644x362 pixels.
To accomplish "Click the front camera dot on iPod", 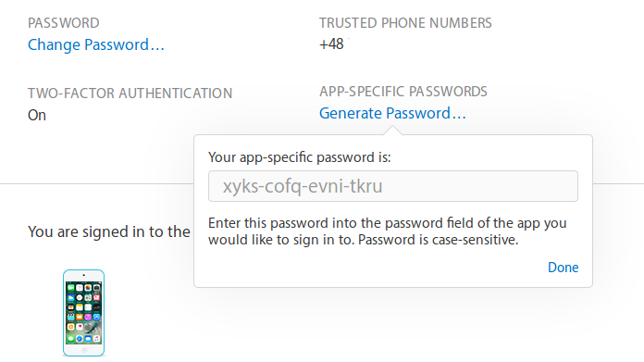I will pos(84,275).
